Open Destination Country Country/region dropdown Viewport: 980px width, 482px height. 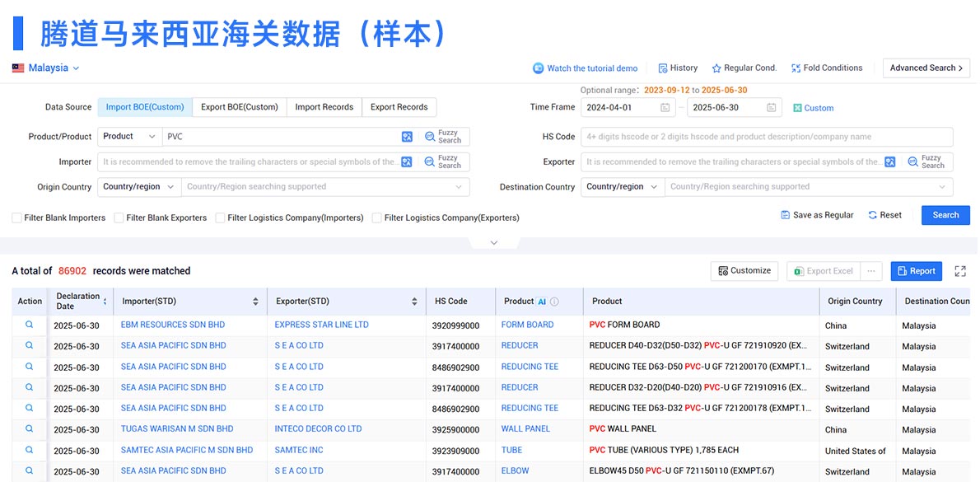pos(623,187)
